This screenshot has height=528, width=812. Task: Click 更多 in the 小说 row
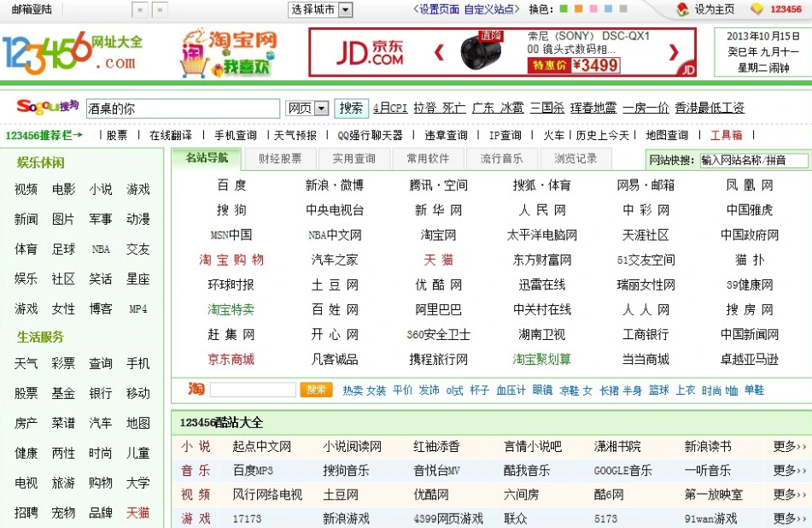[x=790, y=446]
